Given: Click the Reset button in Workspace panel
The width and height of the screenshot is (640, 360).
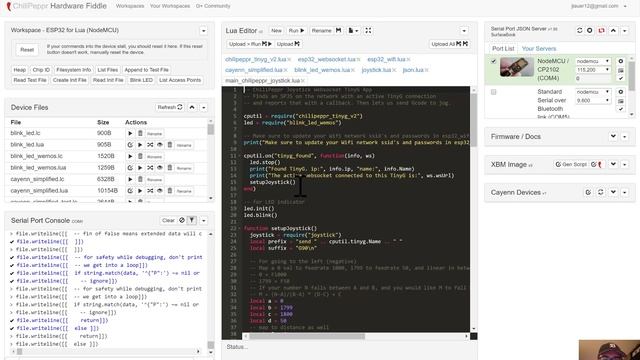Looking at the screenshot, I should 27,50.
